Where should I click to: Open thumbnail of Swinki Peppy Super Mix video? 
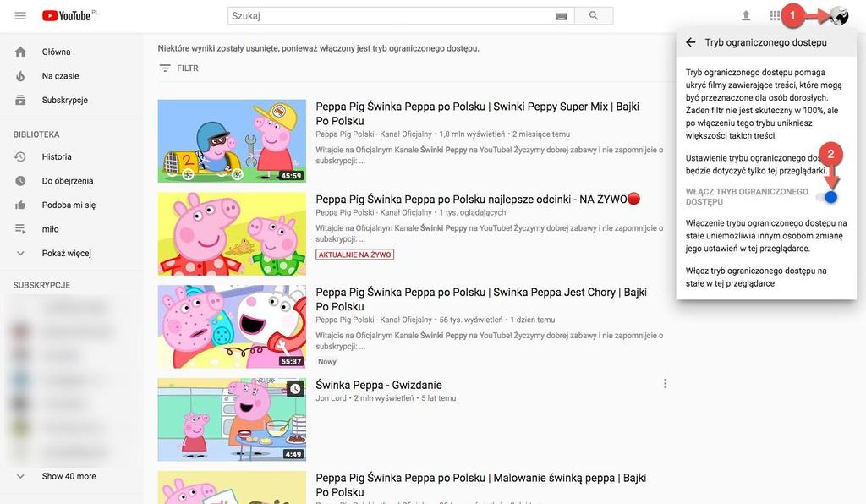click(x=232, y=140)
